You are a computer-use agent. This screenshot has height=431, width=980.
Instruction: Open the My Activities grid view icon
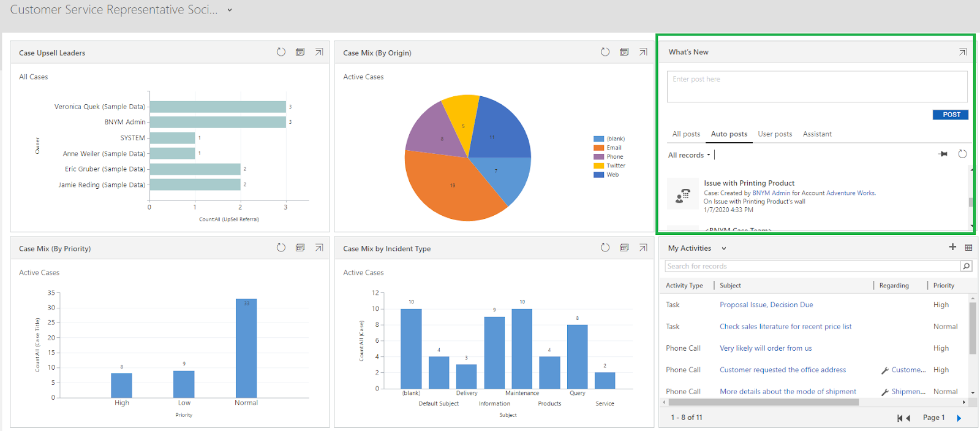click(968, 248)
